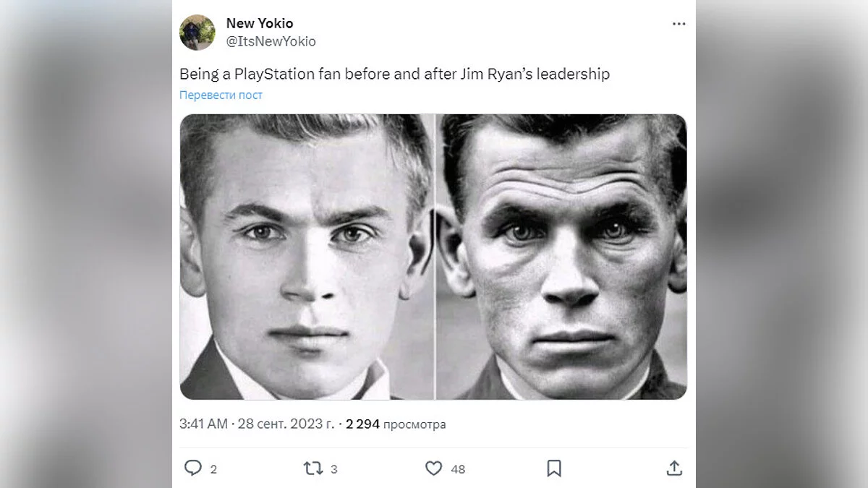
Task: Click the like count number 48
Action: pos(458,469)
